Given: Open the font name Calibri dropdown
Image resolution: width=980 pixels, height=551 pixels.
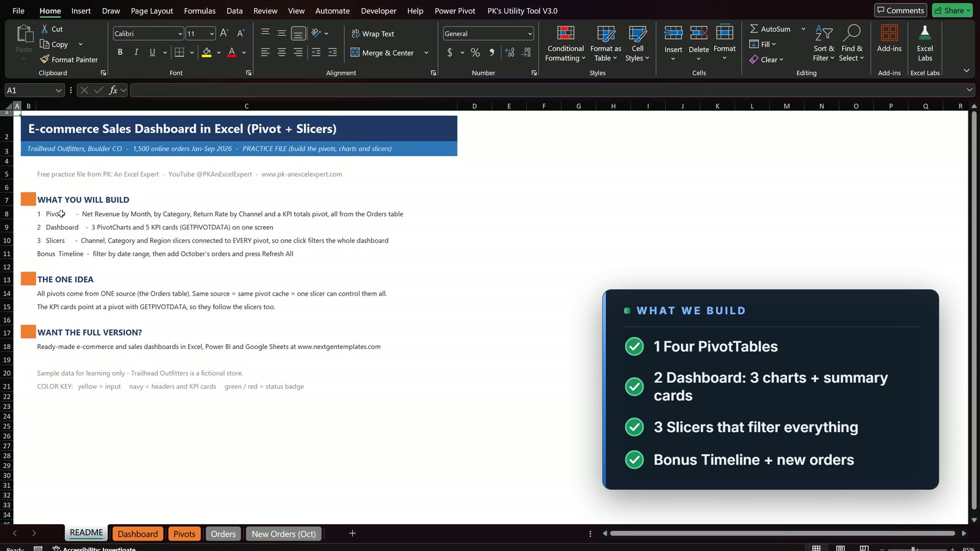Looking at the screenshot, I should [x=180, y=34].
